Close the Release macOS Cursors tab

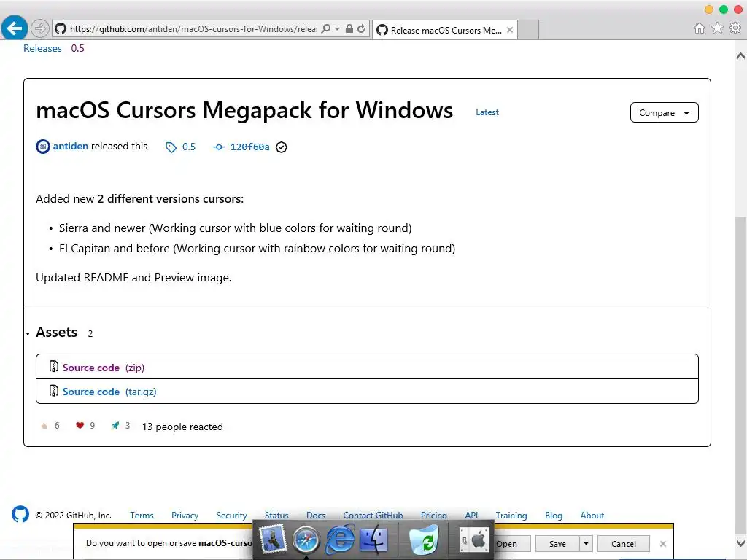pyautogui.click(x=510, y=30)
